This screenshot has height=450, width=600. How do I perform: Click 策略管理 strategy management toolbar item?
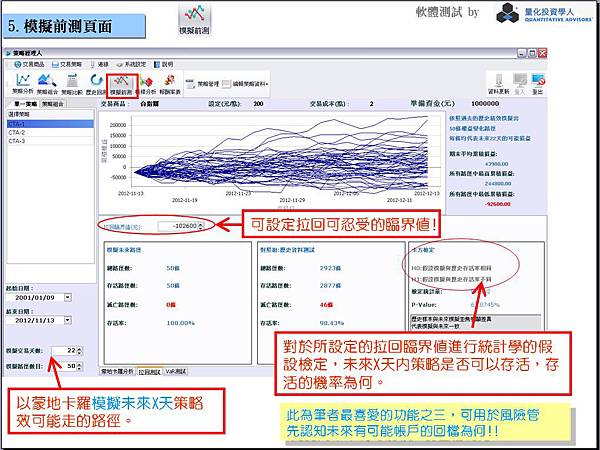(202, 83)
